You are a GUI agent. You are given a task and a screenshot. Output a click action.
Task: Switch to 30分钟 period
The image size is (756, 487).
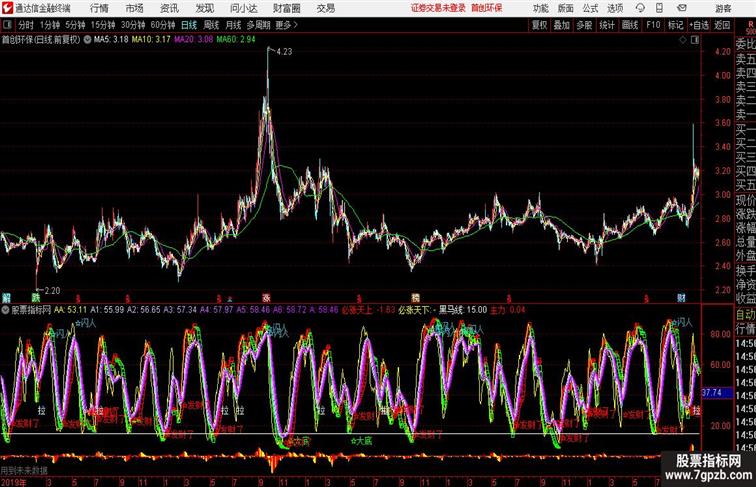pos(133,25)
